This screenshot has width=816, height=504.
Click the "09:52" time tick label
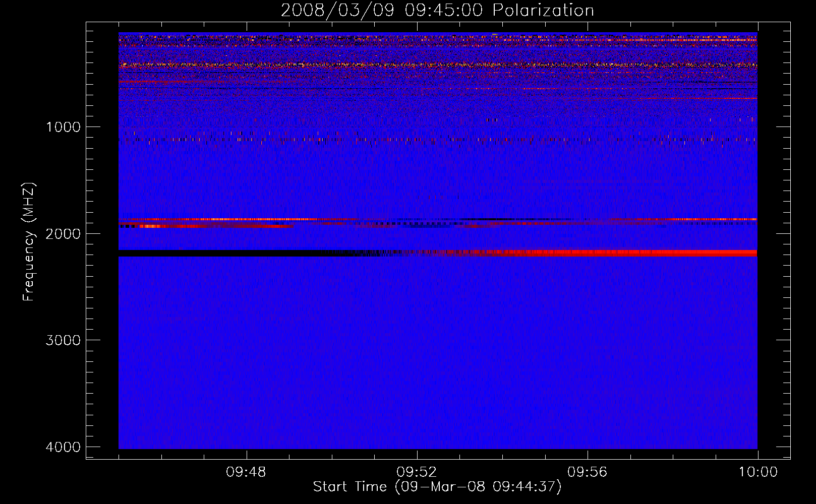[x=417, y=472]
